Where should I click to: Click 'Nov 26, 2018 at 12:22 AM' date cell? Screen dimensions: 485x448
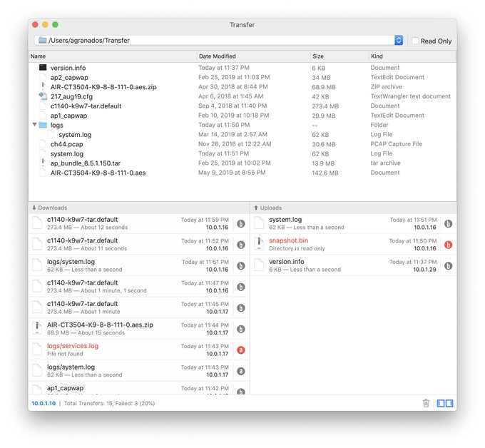[x=235, y=144]
